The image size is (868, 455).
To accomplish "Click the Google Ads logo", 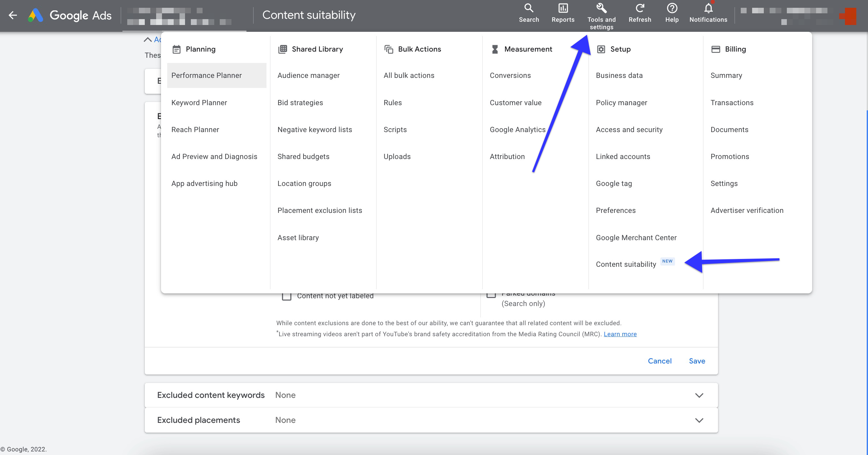I will (70, 15).
